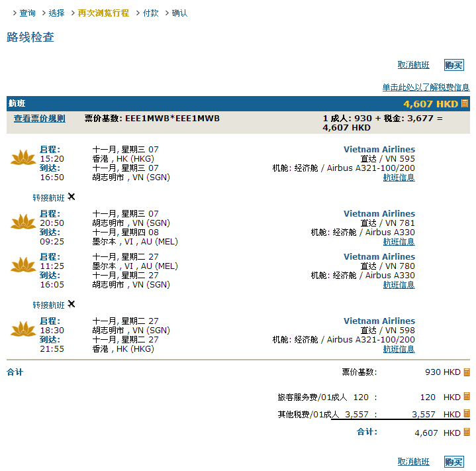Click the lotus logo for flight VN 598
Viewport: 476px width, 471px height.
23,329
